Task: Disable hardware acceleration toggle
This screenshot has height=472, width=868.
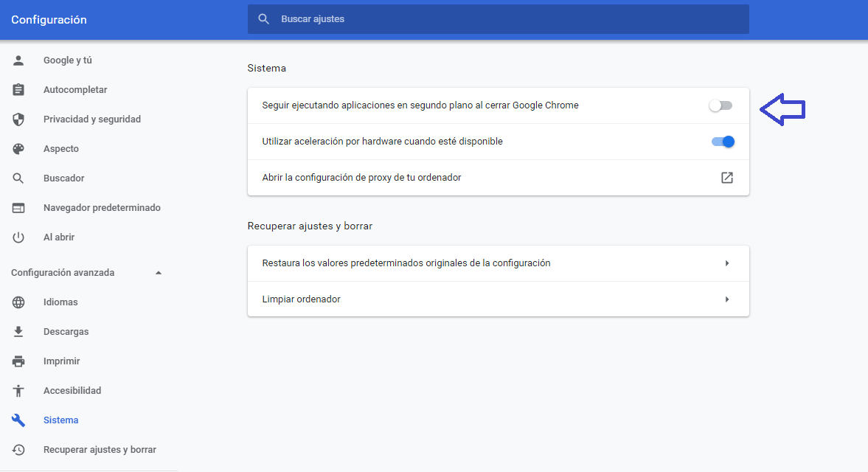Action: point(723,142)
